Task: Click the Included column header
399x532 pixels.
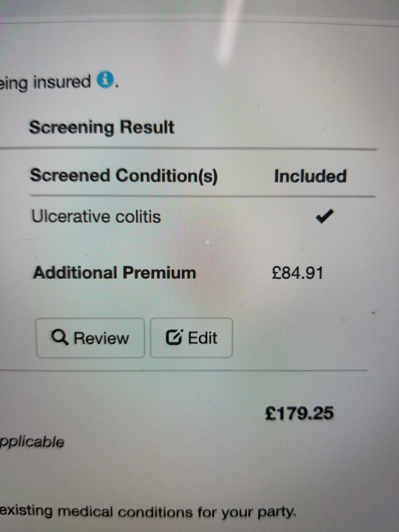Action: coord(310,176)
